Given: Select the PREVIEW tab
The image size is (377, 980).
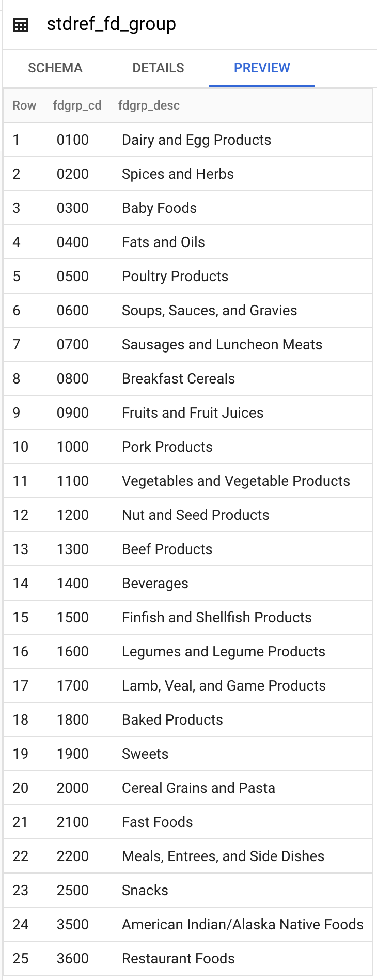Looking at the screenshot, I should (262, 68).
